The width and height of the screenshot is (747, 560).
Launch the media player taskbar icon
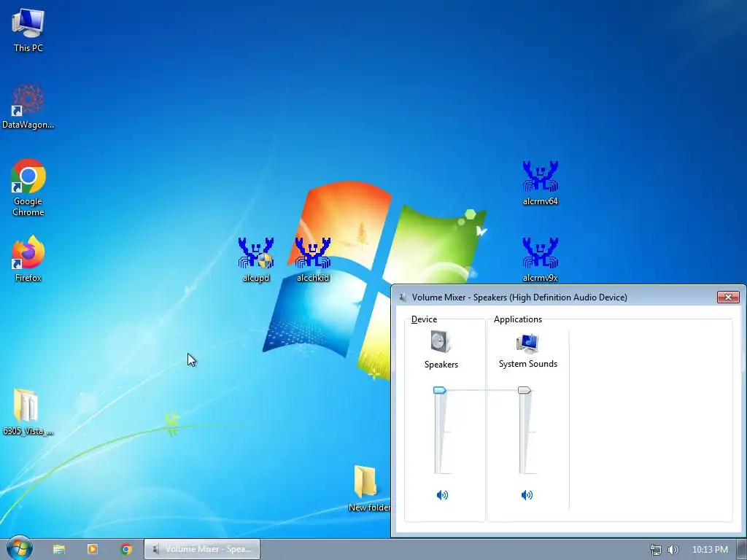click(93, 549)
